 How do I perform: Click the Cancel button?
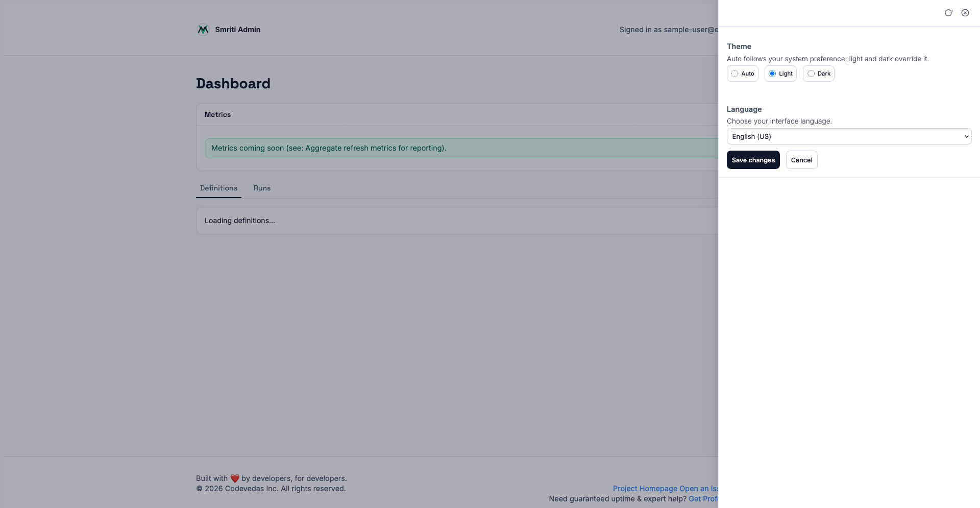tap(802, 160)
